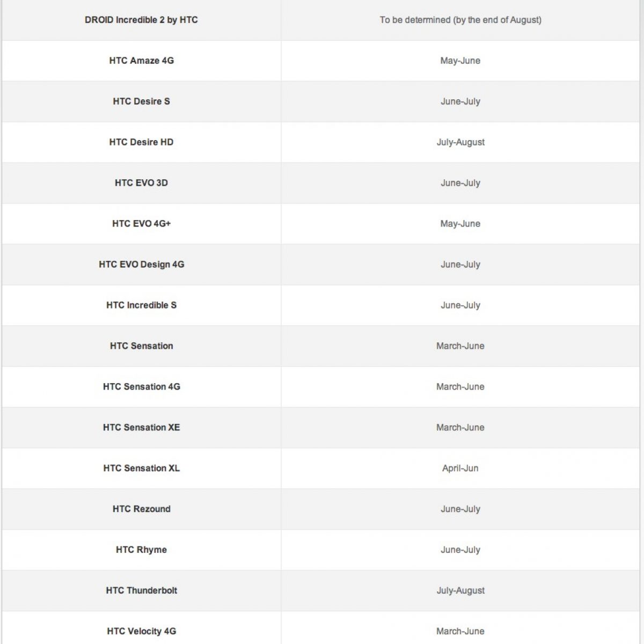Select the HTC Desire HD device name

coord(141,142)
